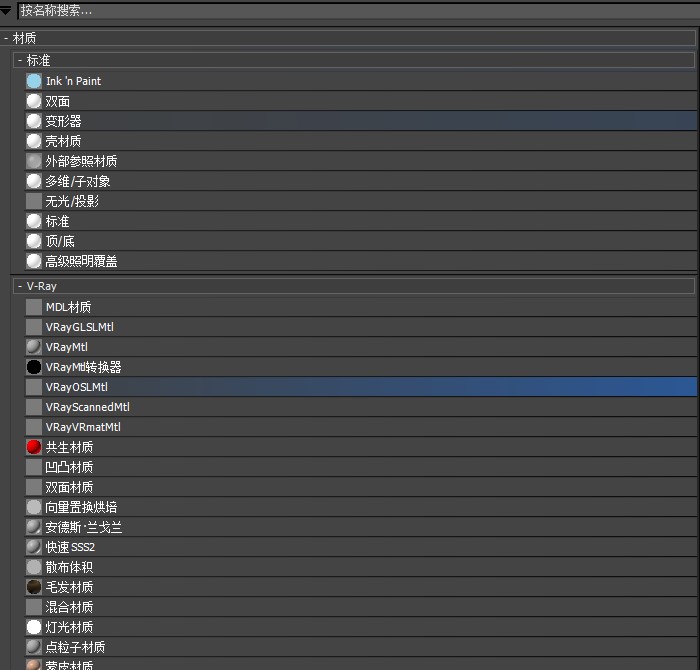Select the VRayGLSLMtl label
The height and width of the screenshot is (670, 700).
coord(80,327)
